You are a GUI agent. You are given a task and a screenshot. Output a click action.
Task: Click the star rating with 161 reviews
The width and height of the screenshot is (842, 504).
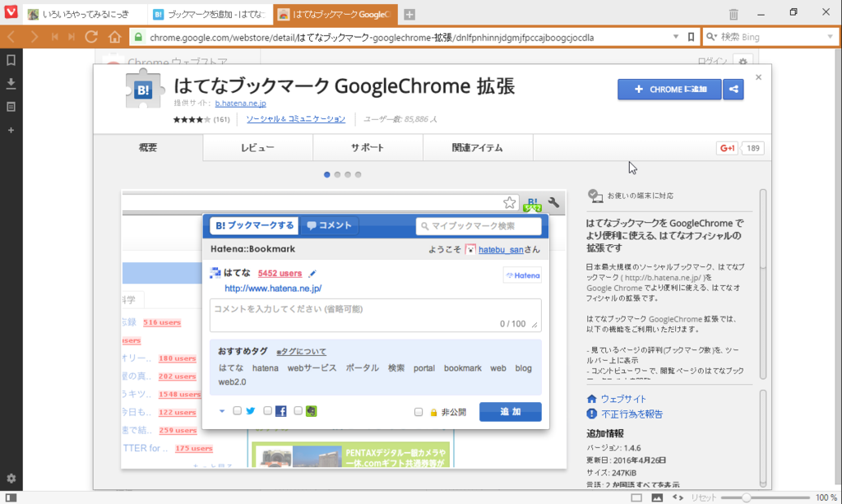201,119
